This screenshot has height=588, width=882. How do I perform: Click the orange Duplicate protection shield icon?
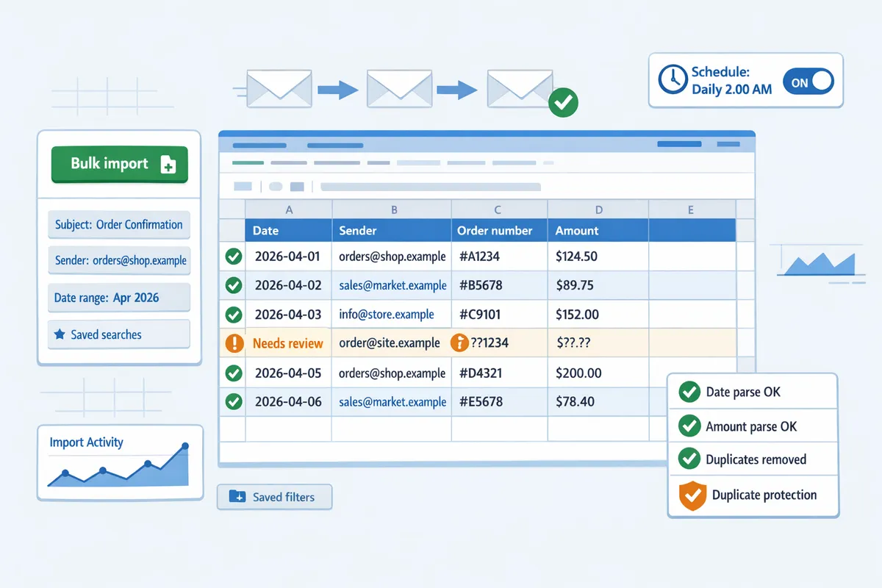coord(689,495)
